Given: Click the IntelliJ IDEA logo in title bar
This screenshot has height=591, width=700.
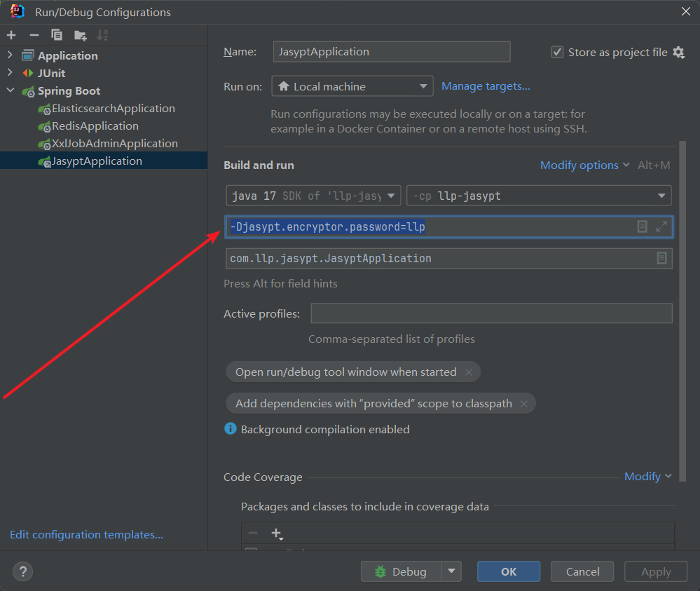Looking at the screenshot, I should pyautogui.click(x=17, y=12).
